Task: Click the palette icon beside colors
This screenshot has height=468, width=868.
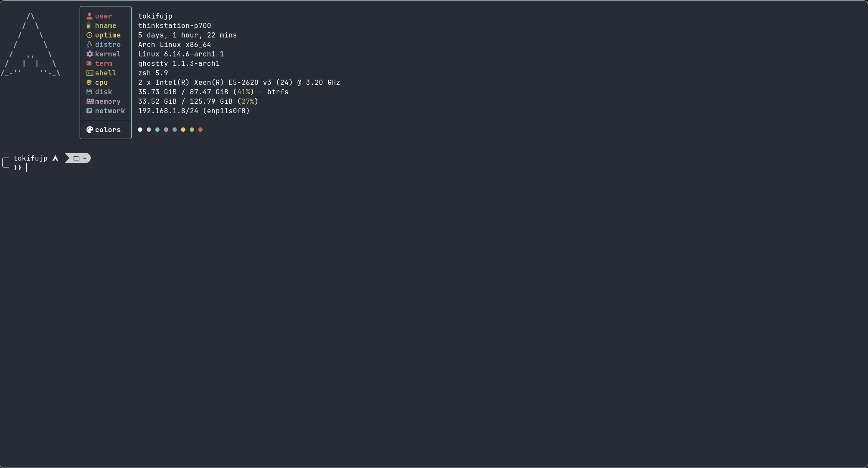Action: (90, 130)
